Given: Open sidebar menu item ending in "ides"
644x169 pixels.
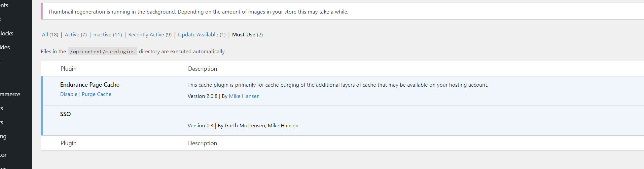Looking at the screenshot, I should pyautogui.click(x=5, y=47).
